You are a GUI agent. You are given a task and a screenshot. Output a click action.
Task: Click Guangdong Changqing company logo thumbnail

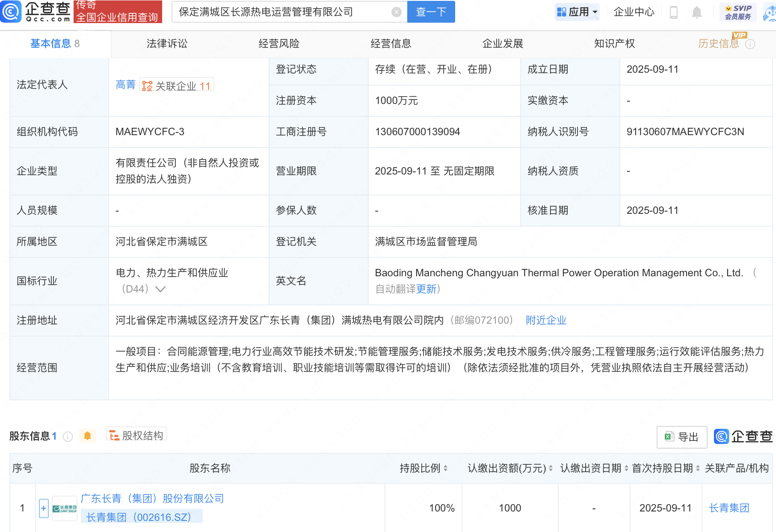(x=65, y=508)
